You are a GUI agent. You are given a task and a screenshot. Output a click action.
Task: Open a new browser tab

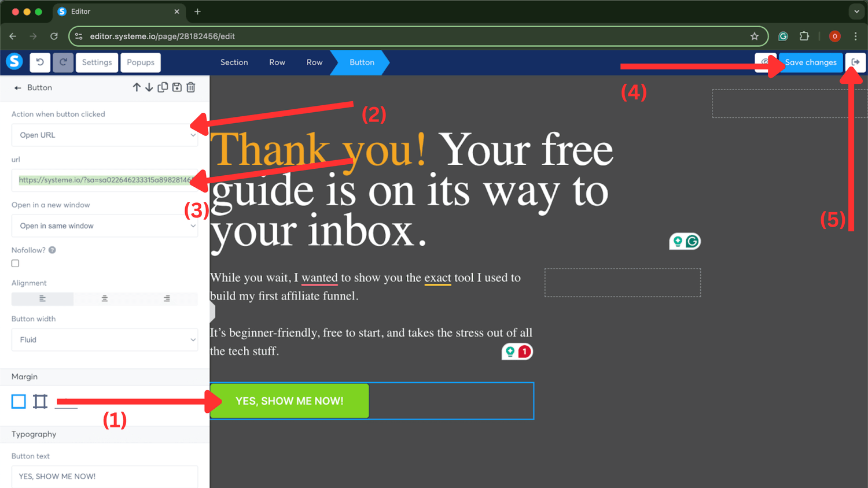pyautogui.click(x=197, y=12)
